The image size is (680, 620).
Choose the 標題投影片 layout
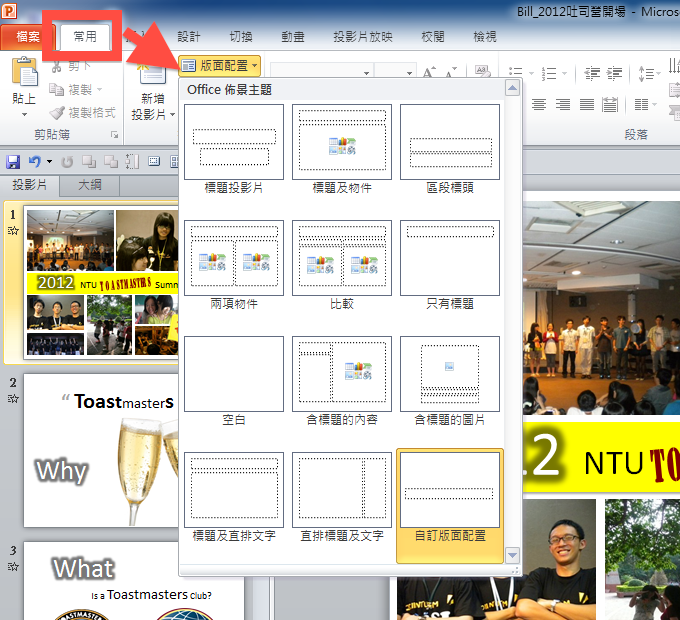pyautogui.click(x=234, y=150)
